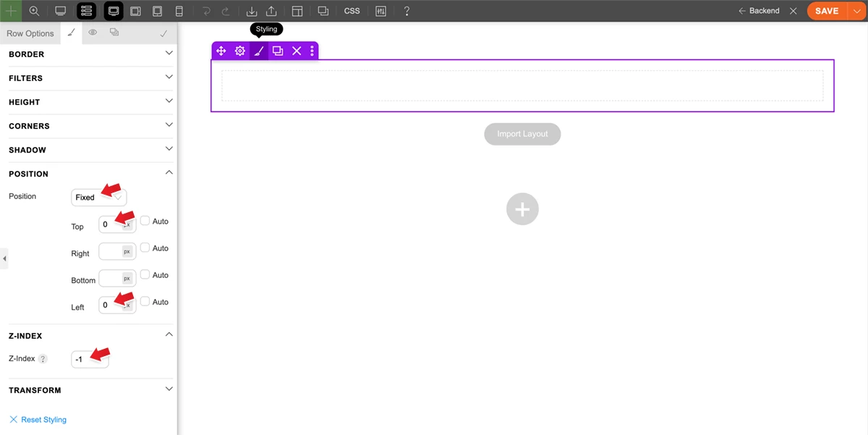Open the CSS editor
The height and width of the screenshot is (435, 868).
click(x=352, y=11)
